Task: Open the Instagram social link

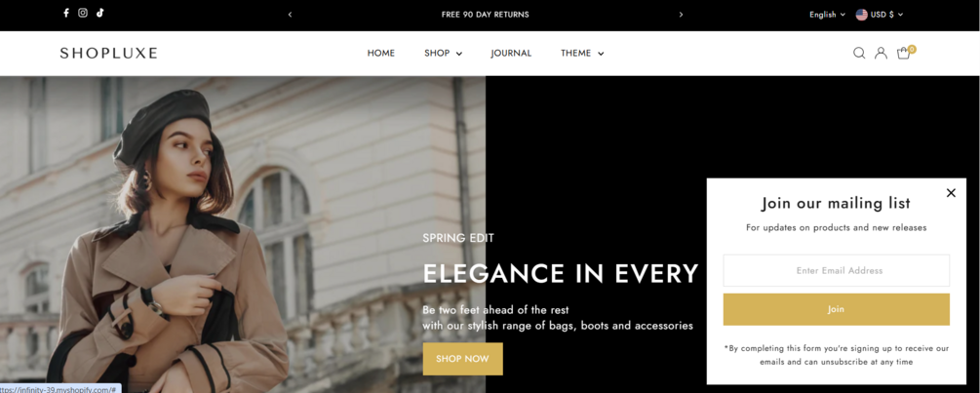Action: click(x=83, y=13)
